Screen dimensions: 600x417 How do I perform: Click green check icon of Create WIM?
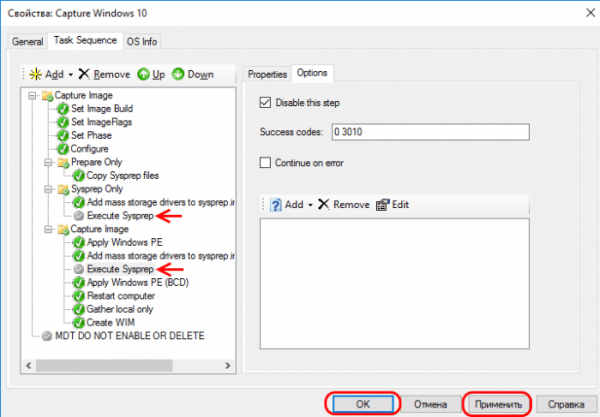pos(78,323)
